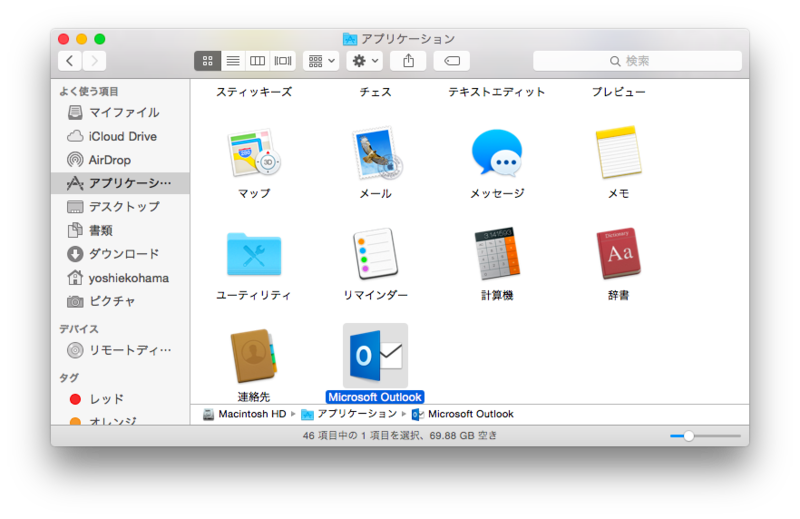This screenshot has height=519, width=800.
Task: Switch to Cover Flow view
Action: coord(283,61)
